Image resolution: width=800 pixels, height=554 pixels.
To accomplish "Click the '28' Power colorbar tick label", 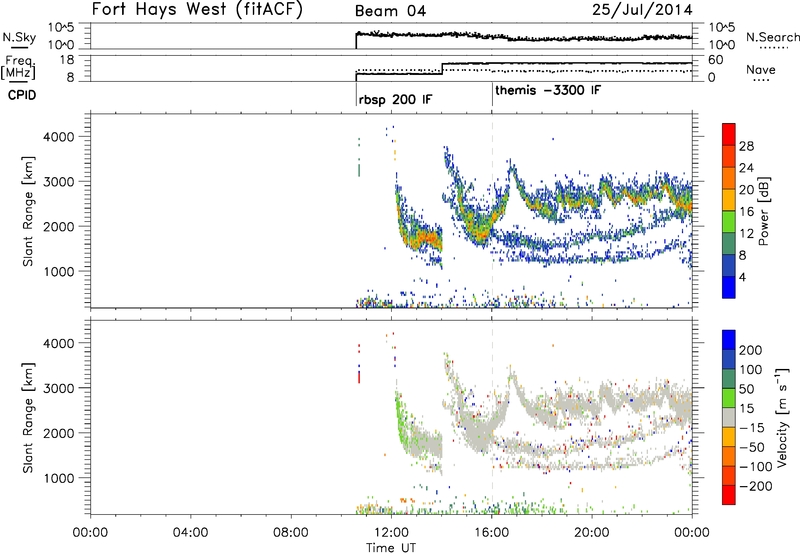I will [x=746, y=146].
